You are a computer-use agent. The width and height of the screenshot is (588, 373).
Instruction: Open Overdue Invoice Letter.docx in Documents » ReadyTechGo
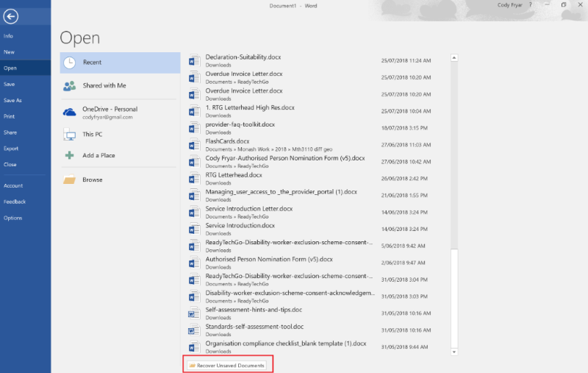point(311,77)
